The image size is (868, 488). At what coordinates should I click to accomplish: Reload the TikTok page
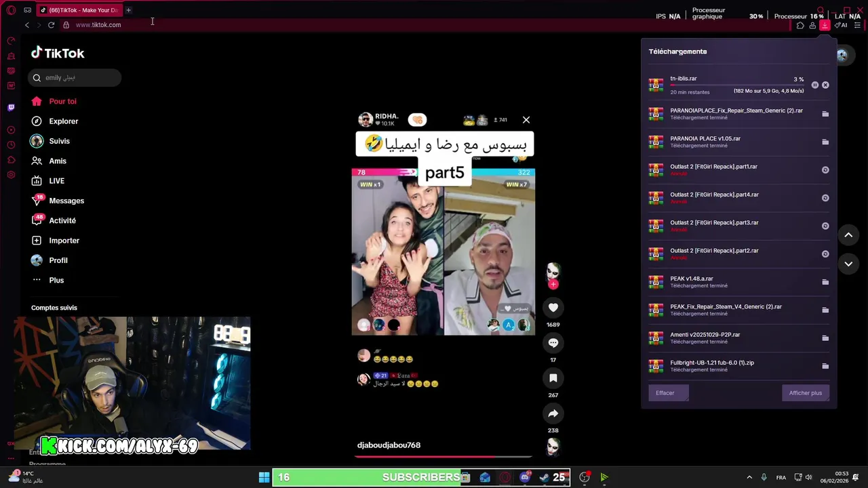point(51,25)
